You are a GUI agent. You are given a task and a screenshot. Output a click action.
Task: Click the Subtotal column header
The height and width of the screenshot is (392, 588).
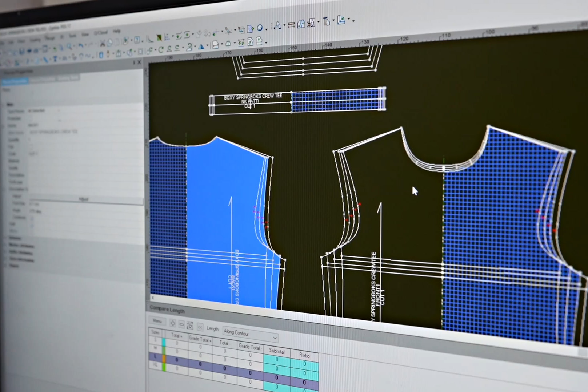(x=276, y=351)
